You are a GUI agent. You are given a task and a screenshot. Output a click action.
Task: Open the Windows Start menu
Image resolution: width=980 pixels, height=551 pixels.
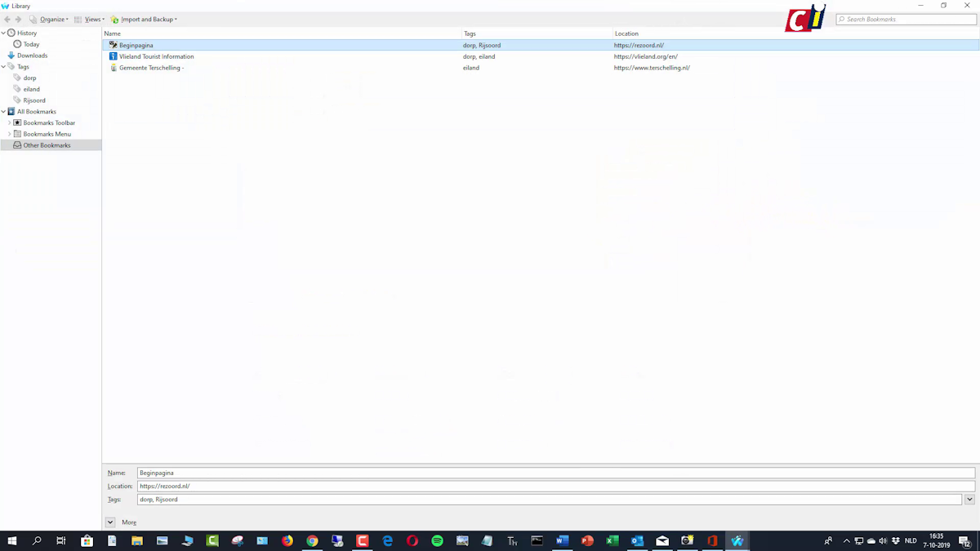pos(12,540)
